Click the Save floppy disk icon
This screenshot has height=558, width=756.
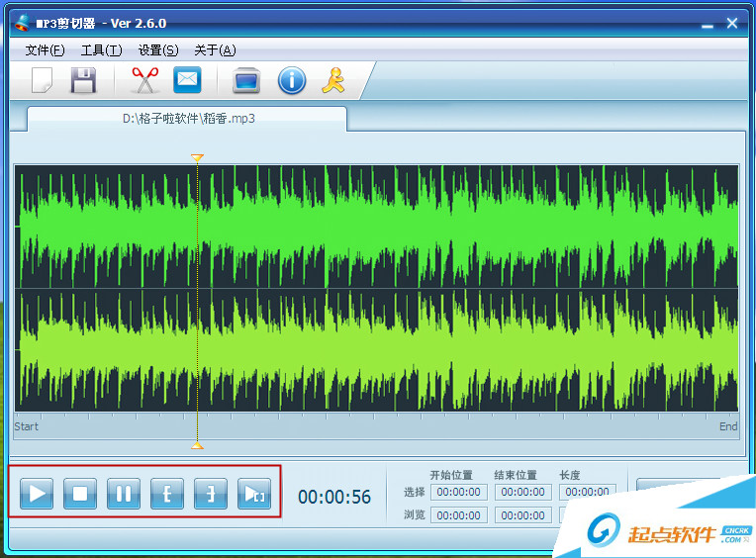tap(84, 80)
